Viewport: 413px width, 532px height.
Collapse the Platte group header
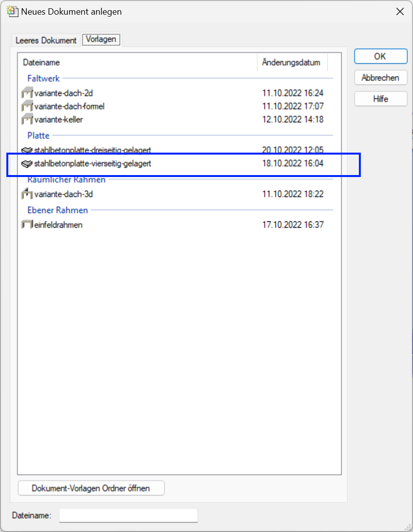tap(39, 136)
